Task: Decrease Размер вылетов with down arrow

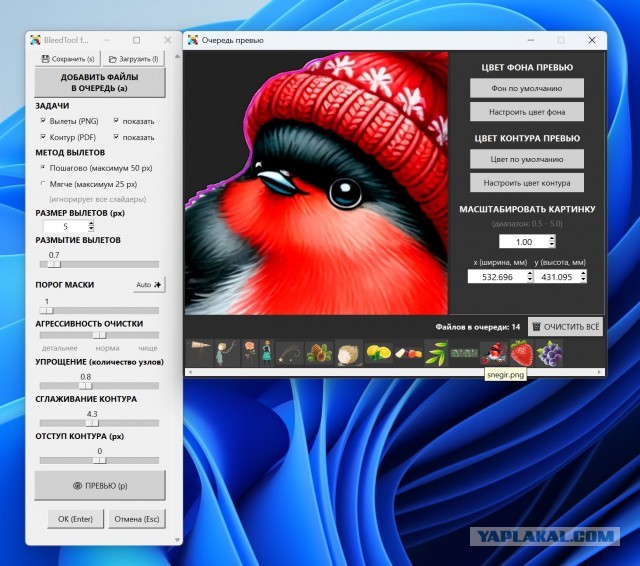Action: [91, 229]
